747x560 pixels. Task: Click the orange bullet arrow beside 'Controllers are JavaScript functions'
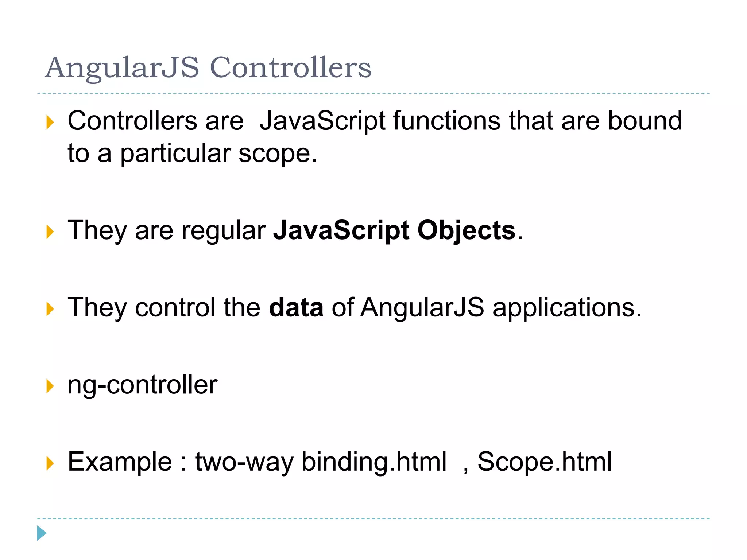[x=50, y=122]
